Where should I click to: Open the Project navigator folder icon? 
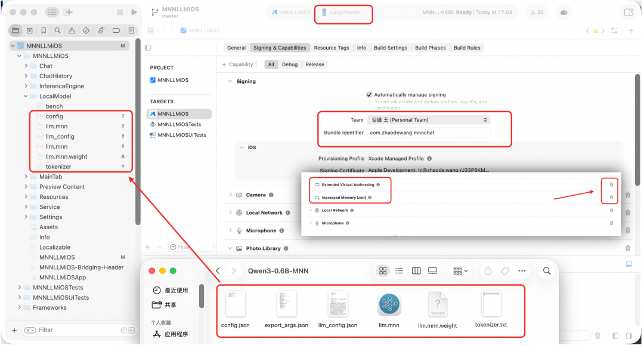click(15, 30)
